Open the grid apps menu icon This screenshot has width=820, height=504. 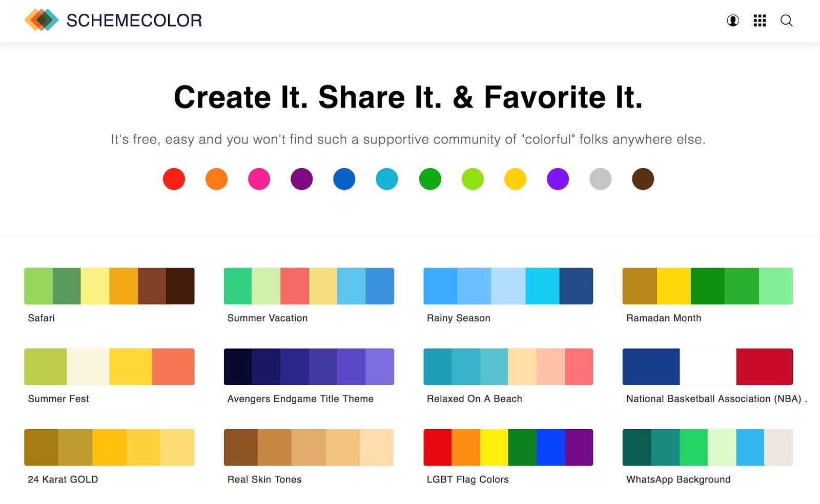tap(760, 20)
